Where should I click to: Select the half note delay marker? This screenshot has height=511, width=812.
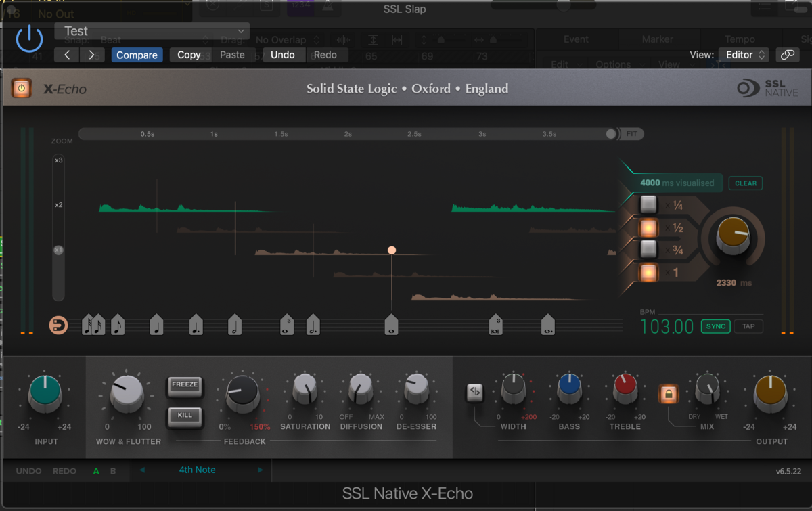pyautogui.click(x=234, y=326)
